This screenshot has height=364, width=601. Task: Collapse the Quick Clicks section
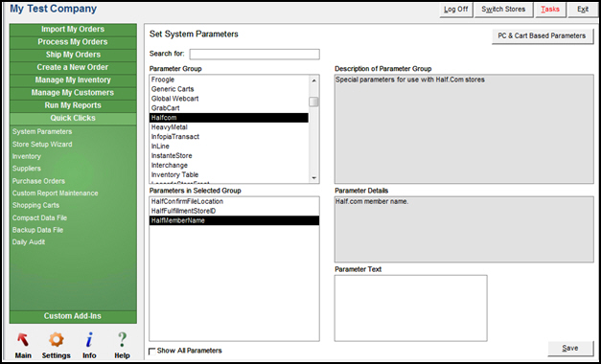(x=73, y=118)
